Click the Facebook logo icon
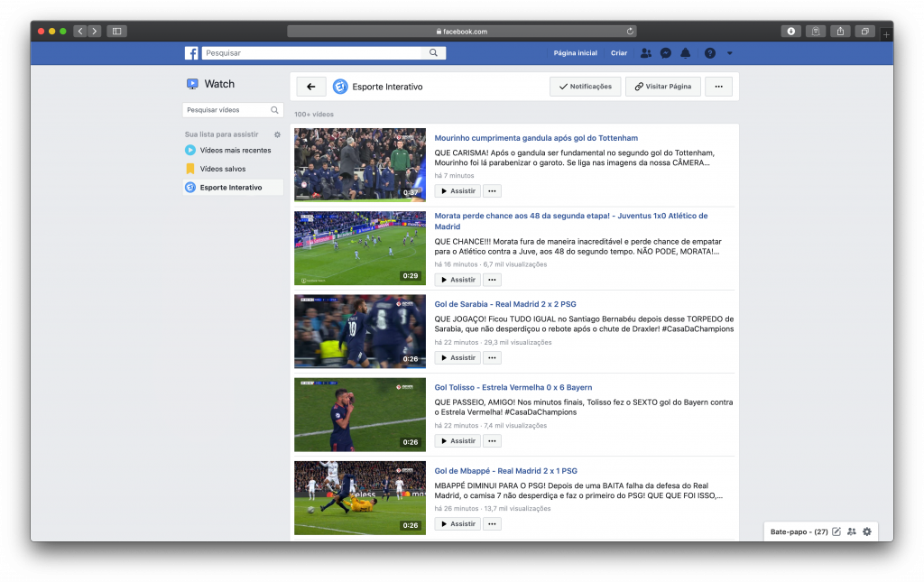This screenshot has width=924, height=582. click(191, 53)
